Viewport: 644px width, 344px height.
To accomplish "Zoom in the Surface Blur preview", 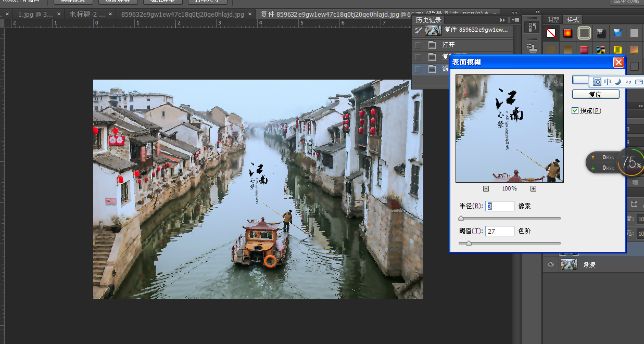I will pyautogui.click(x=533, y=188).
